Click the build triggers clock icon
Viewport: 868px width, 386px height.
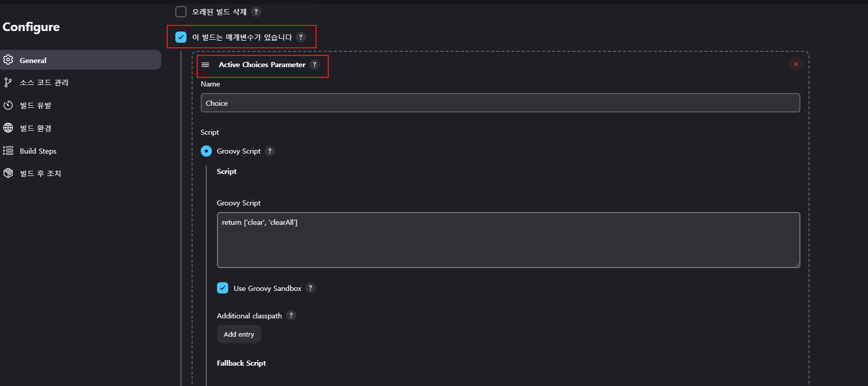(8, 105)
